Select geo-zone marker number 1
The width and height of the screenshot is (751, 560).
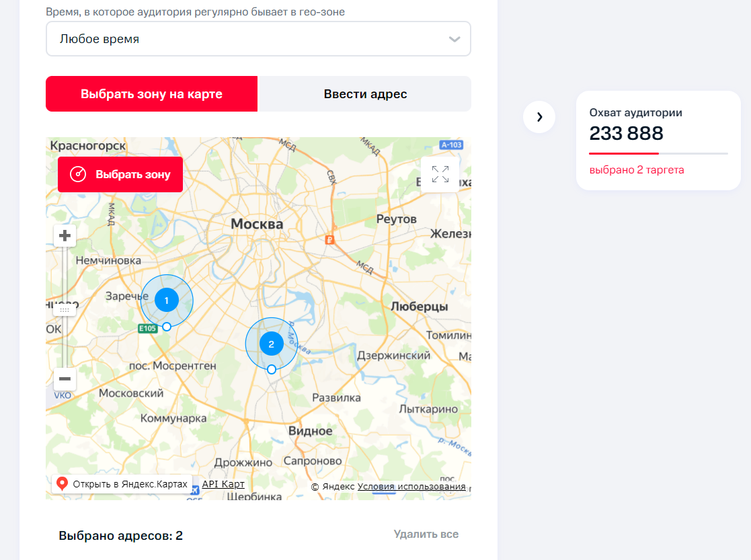(x=166, y=301)
